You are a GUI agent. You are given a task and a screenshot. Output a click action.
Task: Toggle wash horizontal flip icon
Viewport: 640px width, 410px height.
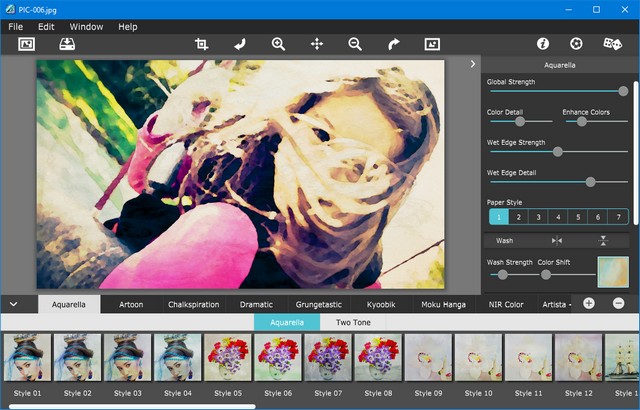click(x=557, y=241)
